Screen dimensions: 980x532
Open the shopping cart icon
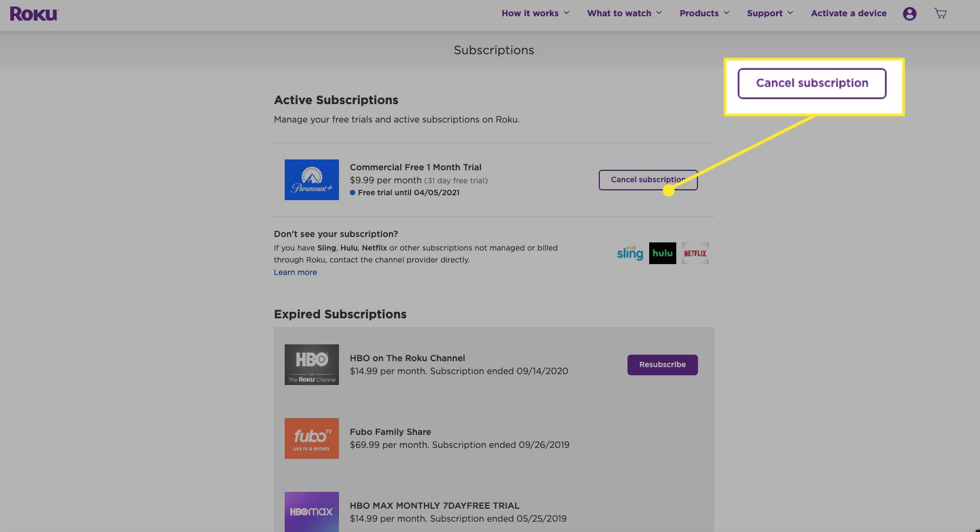click(940, 14)
